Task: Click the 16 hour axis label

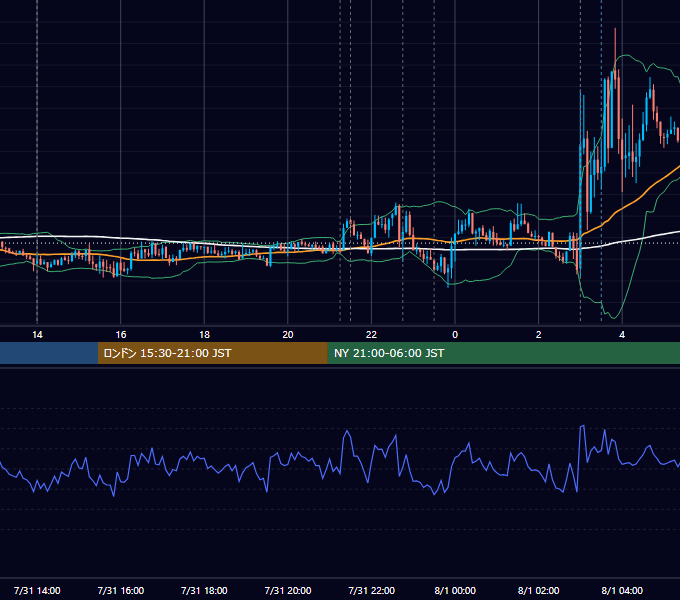Action: (121, 335)
